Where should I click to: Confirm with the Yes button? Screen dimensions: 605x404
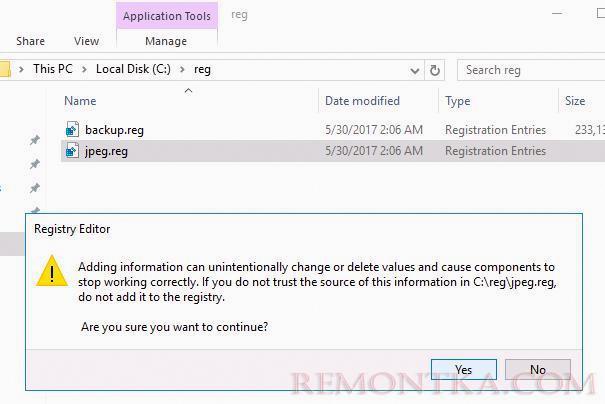click(x=463, y=370)
